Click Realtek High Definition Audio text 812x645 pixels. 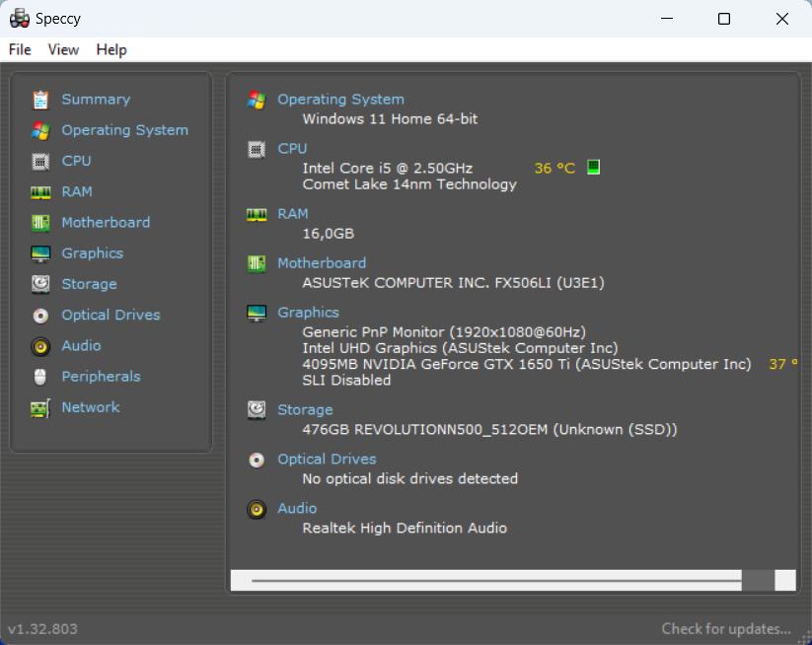(405, 528)
